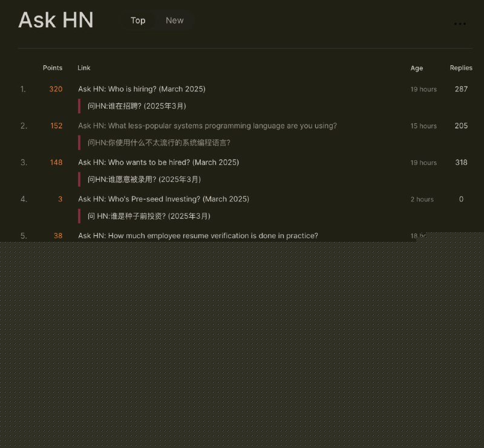Open the 'Who's Pre-seed Investing?' post

[163, 199]
